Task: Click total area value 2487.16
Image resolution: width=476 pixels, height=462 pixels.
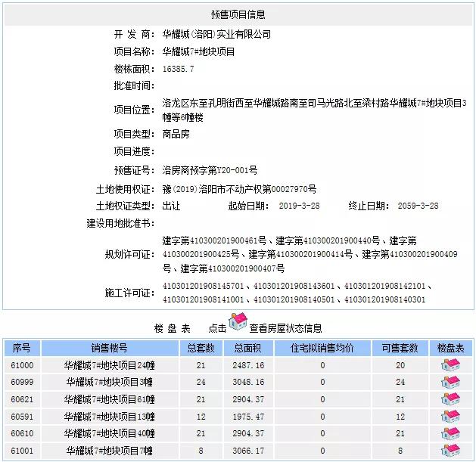Action: 248,365
